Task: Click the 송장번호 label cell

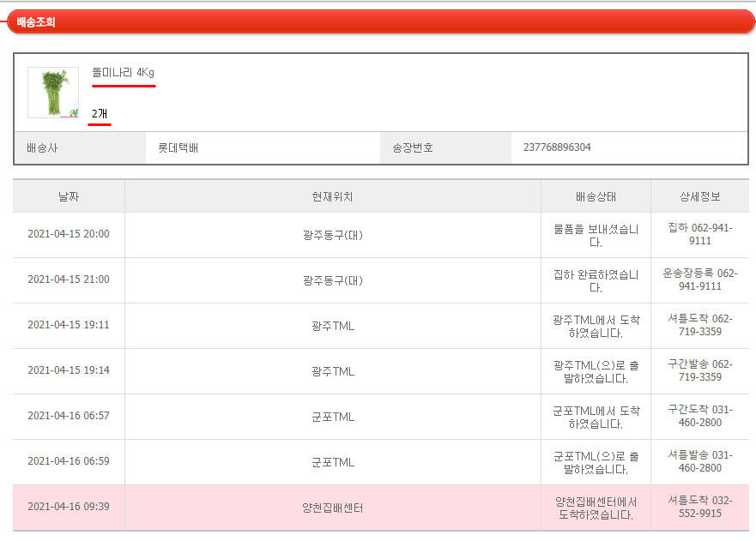Action: click(x=445, y=147)
